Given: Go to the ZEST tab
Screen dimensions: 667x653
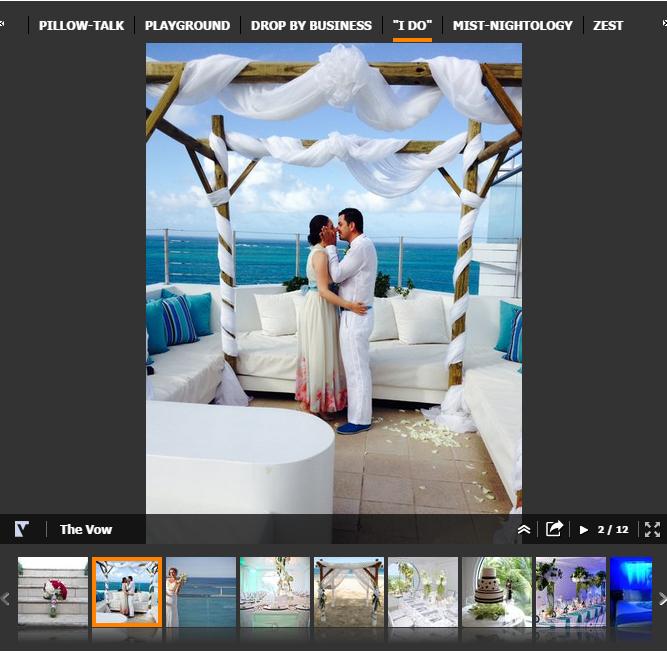Looking at the screenshot, I should 608,26.
